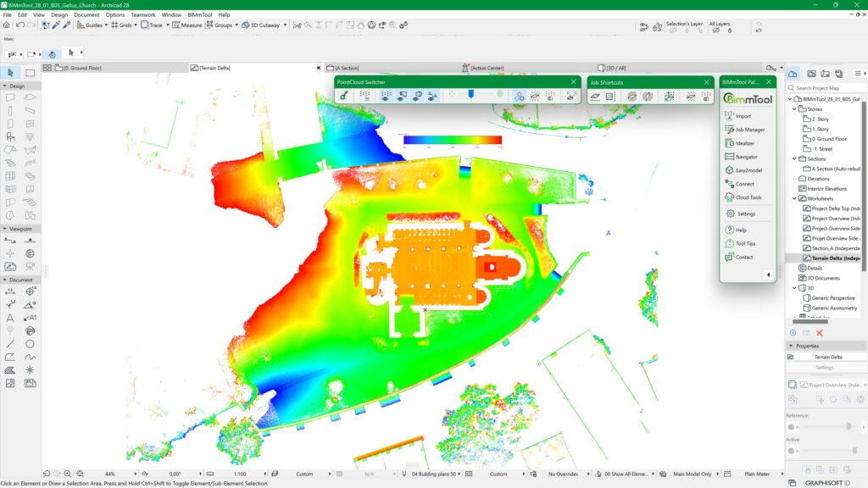Click the Job Manager icon
This screenshot has height=488, width=868.
click(x=729, y=130)
